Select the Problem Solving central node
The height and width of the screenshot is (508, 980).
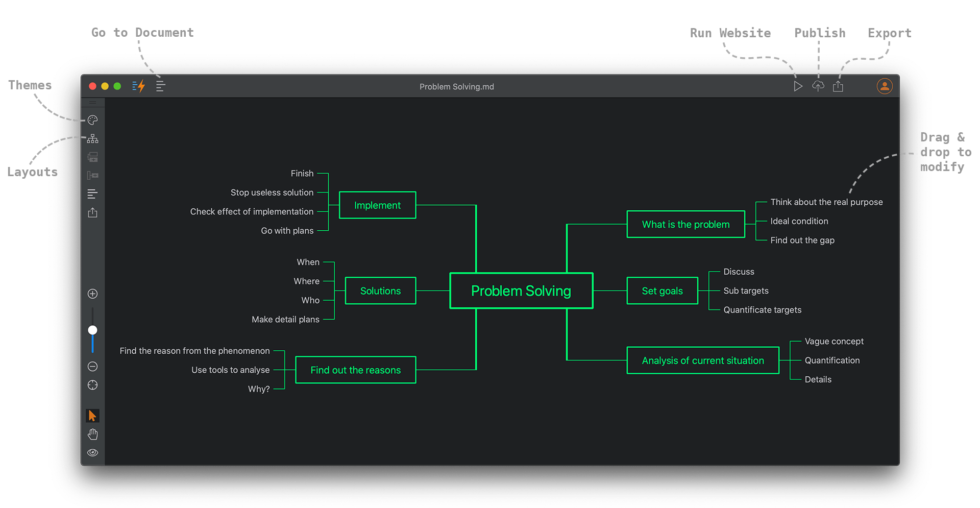pos(521,291)
